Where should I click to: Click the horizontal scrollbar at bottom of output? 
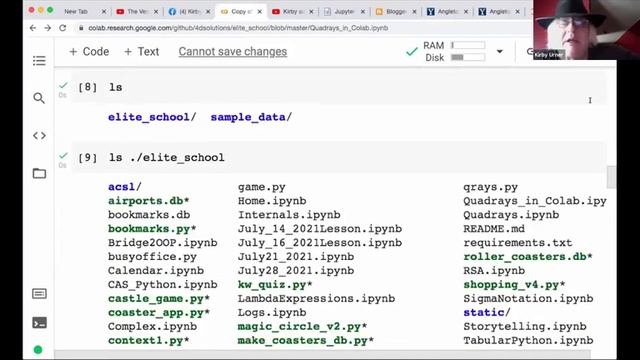pyautogui.click(x=322, y=354)
